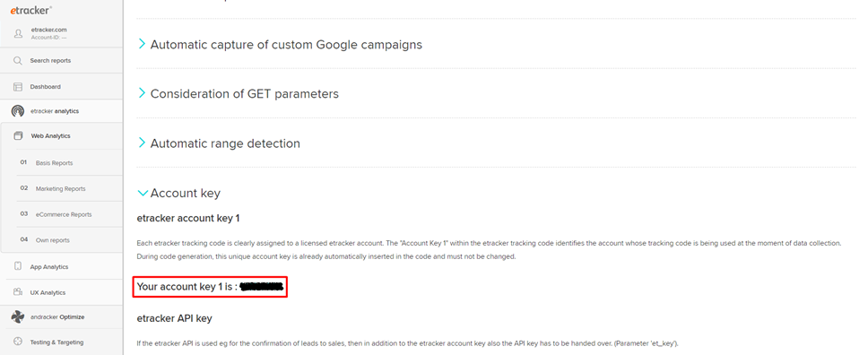Collapse the Account key section

click(178, 194)
